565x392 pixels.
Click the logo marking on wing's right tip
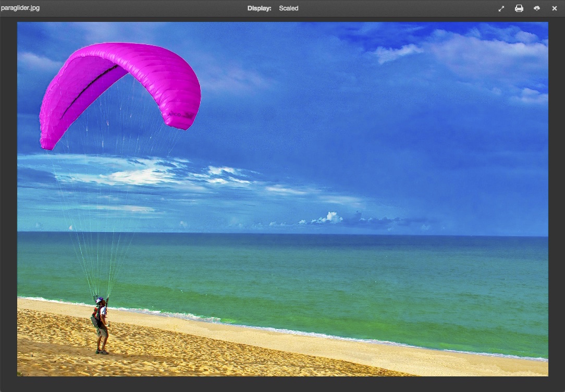click(181, 114)
